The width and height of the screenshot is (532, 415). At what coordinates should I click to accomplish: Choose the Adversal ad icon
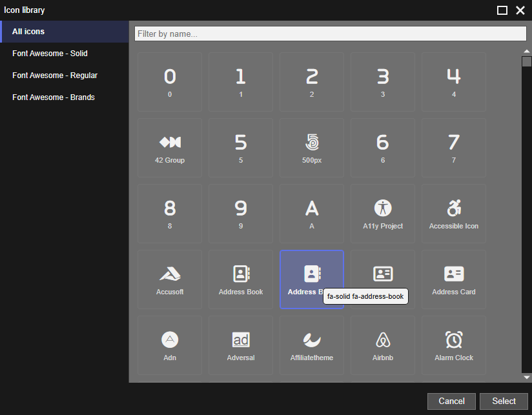[x=241, y=345]
